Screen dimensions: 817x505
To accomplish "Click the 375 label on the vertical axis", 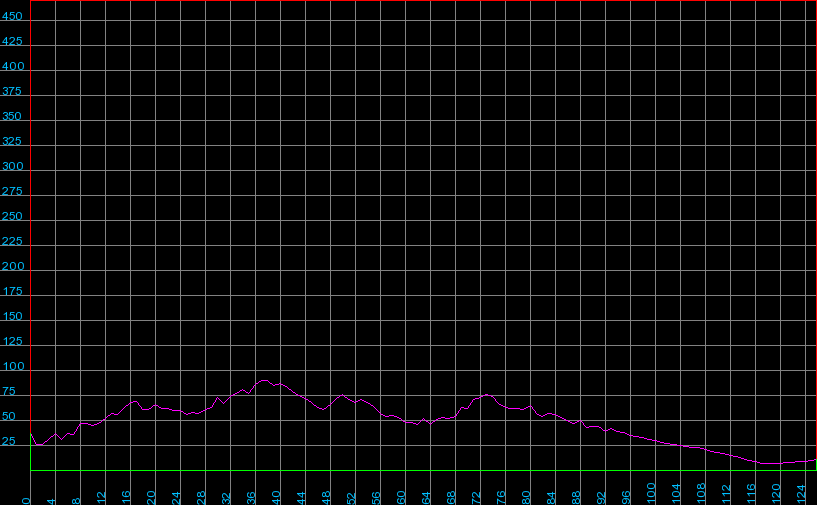I will point(14,92).
